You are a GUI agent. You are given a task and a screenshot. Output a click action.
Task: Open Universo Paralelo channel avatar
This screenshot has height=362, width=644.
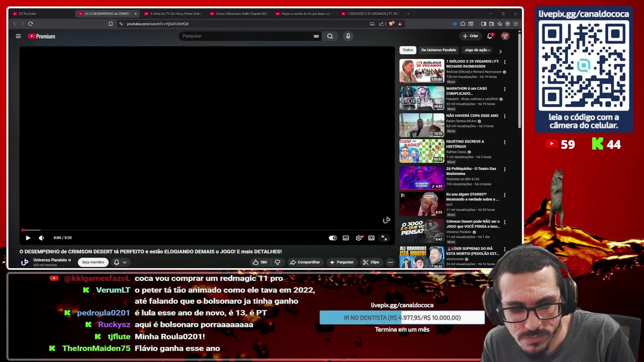point(25,262)
